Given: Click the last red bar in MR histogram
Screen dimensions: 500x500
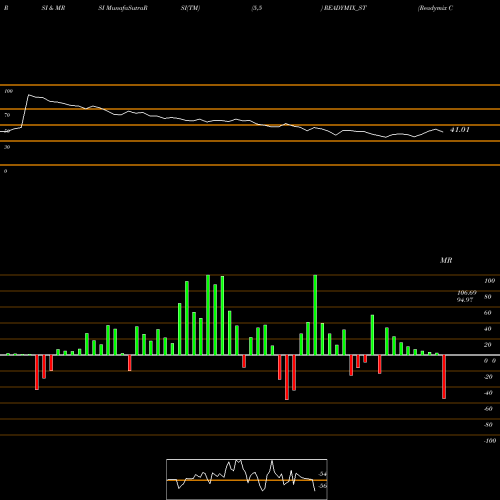Looking at the screenshot, I should [444, 377].
